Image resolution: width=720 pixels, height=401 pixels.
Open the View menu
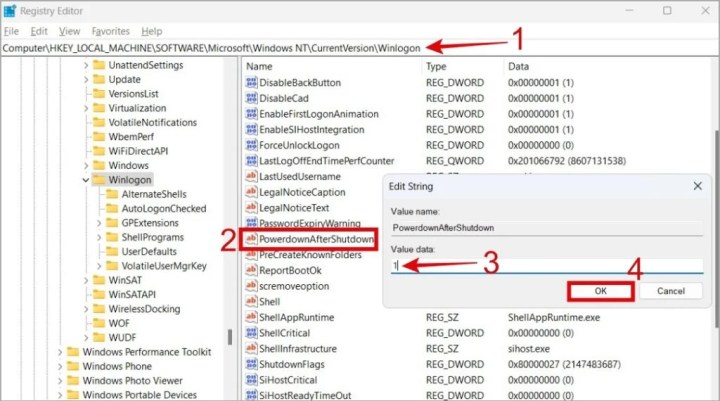69,31
